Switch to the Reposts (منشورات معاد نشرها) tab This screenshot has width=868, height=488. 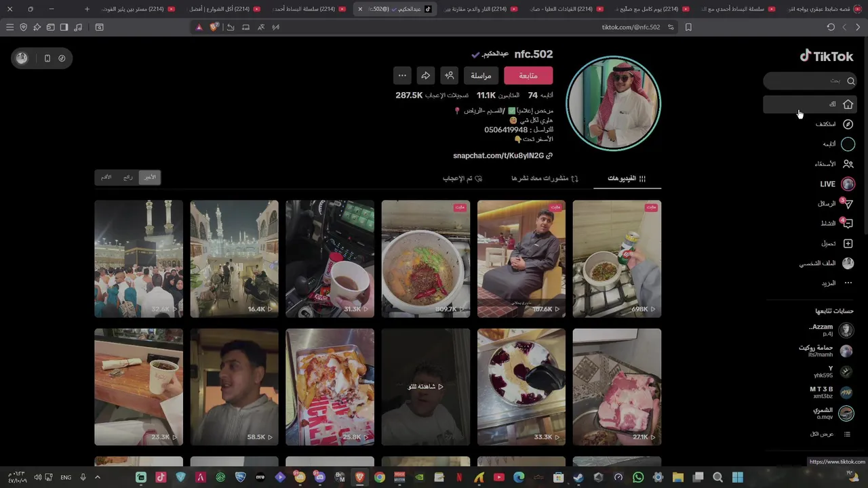[x=545, y=178]
